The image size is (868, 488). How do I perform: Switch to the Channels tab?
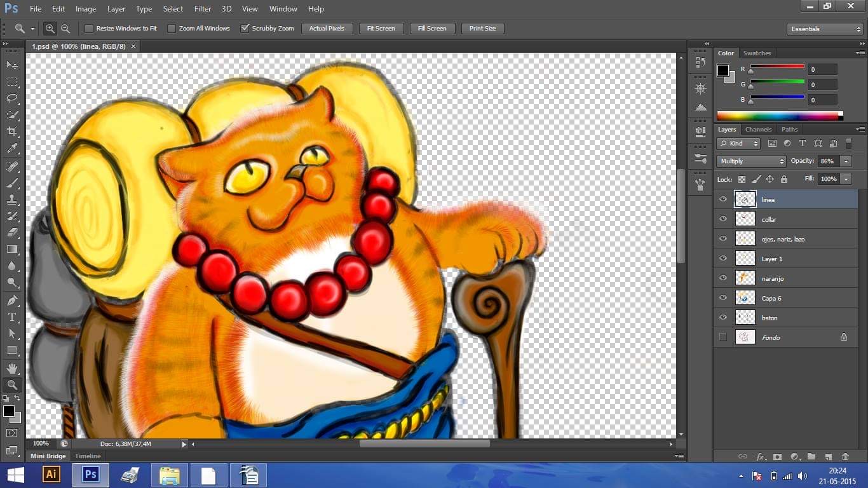(758, 130)
